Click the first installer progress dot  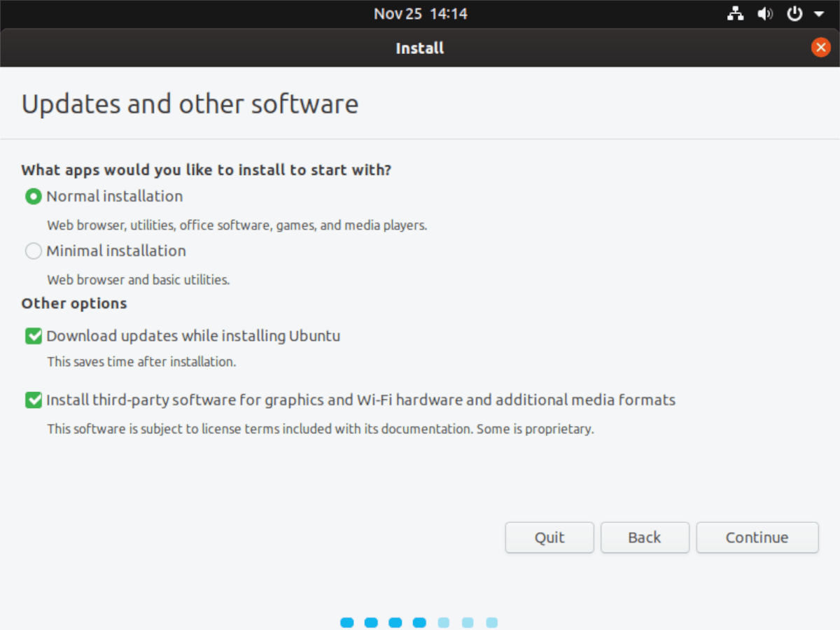[x=347, y=622]
